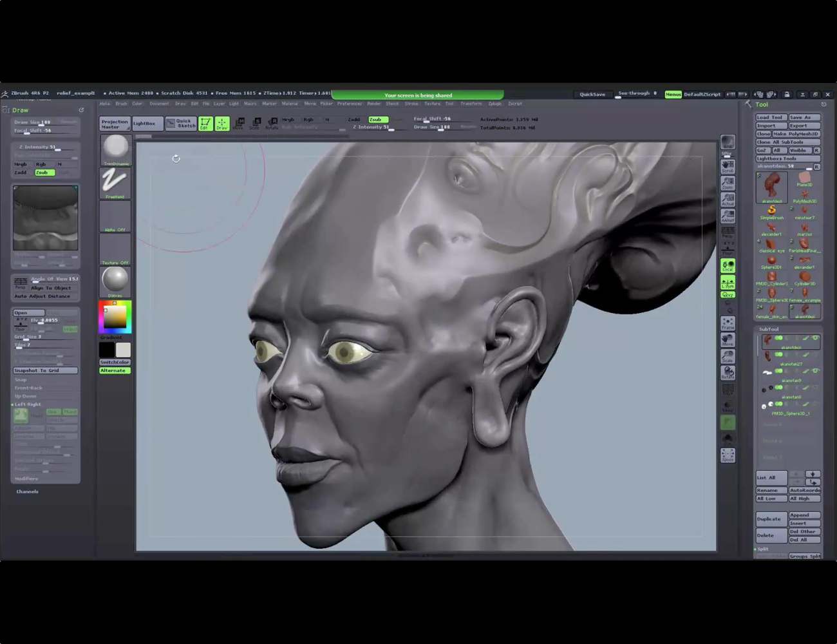Select the Sphere3D1 tool thumbnail
Viewport: 837px width, 644px height.
point(771,261)
